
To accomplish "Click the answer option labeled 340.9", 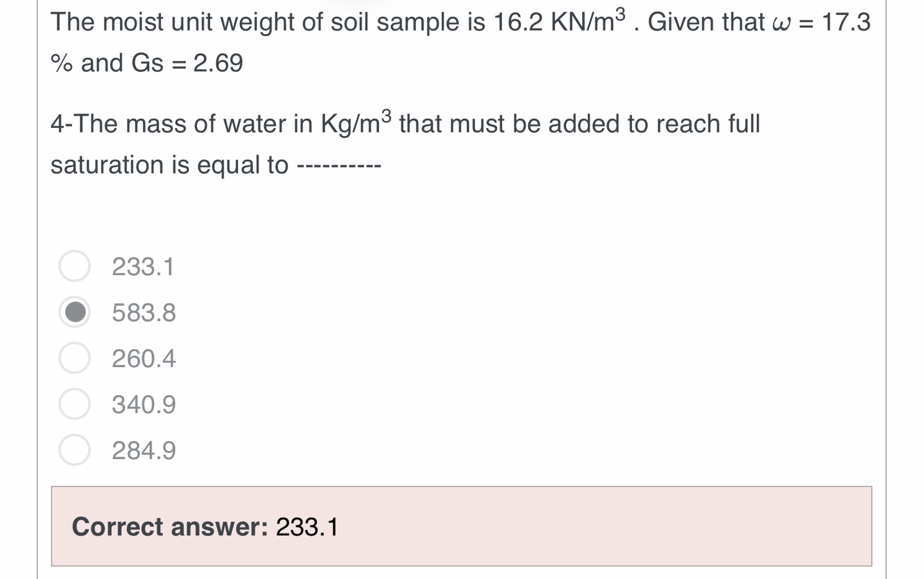I will [x=144, y=404].
